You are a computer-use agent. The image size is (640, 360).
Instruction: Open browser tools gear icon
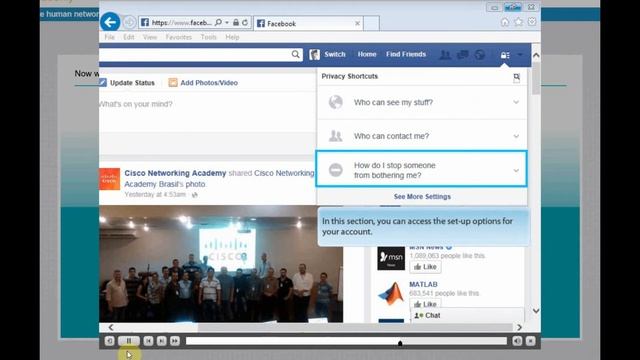tap(532, 22)
